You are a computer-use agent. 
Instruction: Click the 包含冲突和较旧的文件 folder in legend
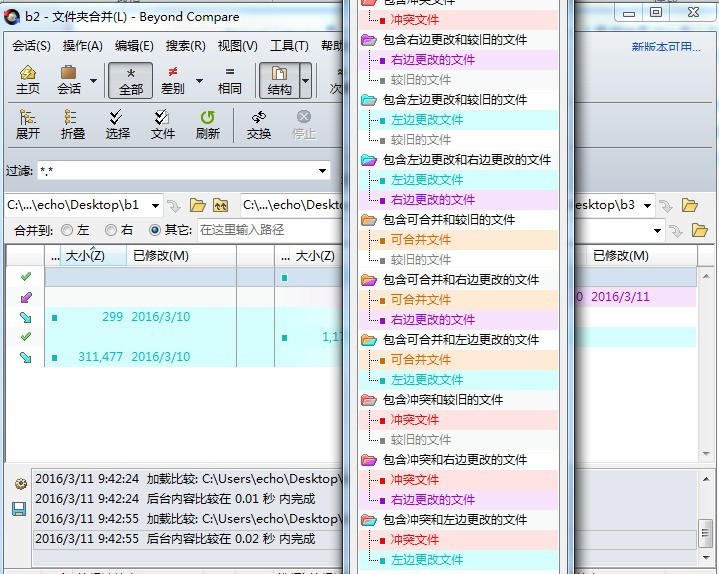coord(432,400)
